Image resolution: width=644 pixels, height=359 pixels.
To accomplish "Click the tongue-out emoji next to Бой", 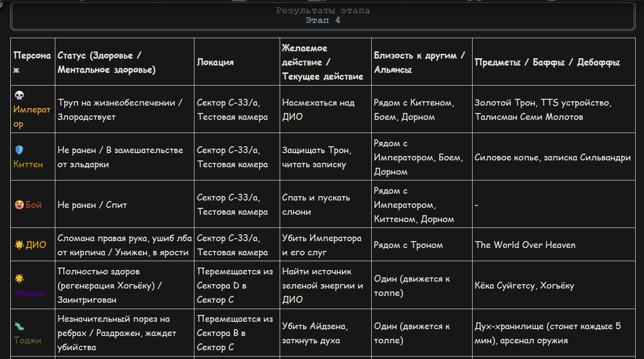I will [x=19, y=205].
